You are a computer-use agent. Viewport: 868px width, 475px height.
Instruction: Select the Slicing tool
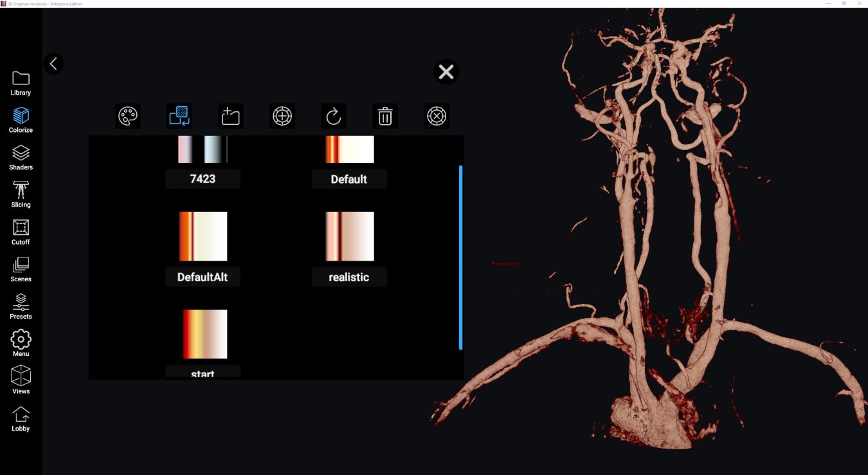(x=21, y=194)
